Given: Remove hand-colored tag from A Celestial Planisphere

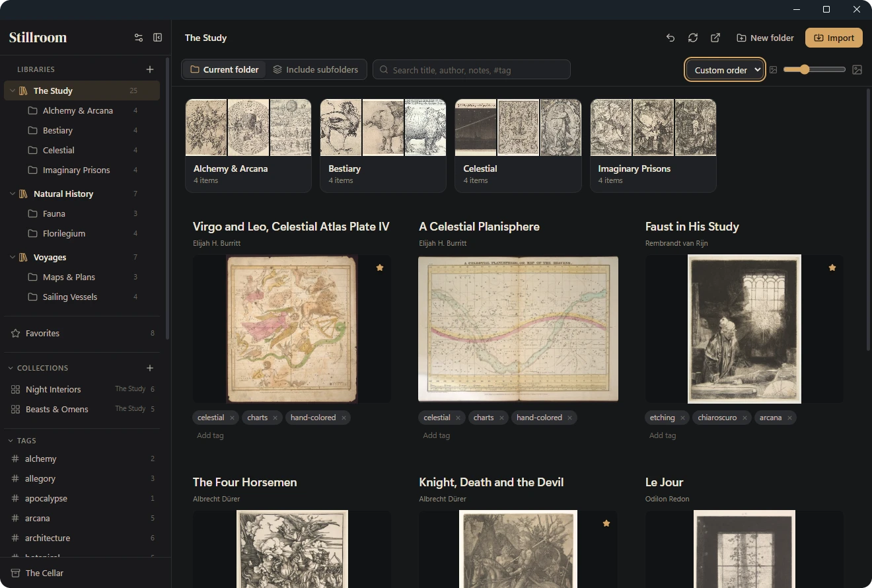Looking at the screenshot, I should [569, 418].
